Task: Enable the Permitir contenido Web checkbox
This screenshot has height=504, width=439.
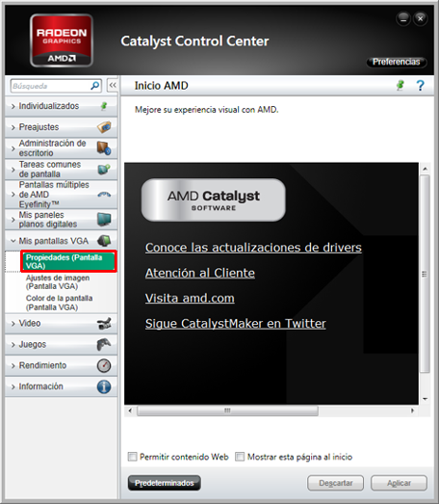Action: click(132, 457)
